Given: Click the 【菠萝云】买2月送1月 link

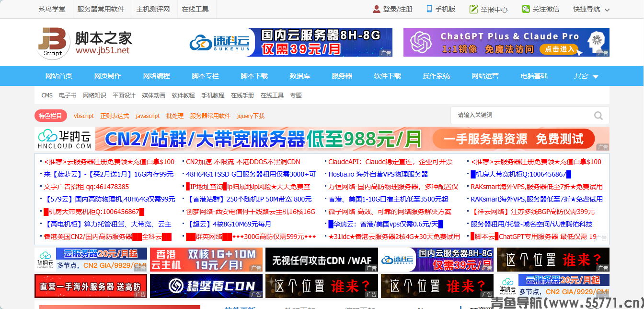Looking at the screenshot, I should [109, 174].
